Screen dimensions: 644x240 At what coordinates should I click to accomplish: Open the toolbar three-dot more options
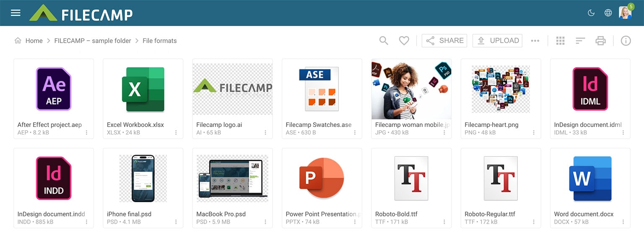point(535,41)
